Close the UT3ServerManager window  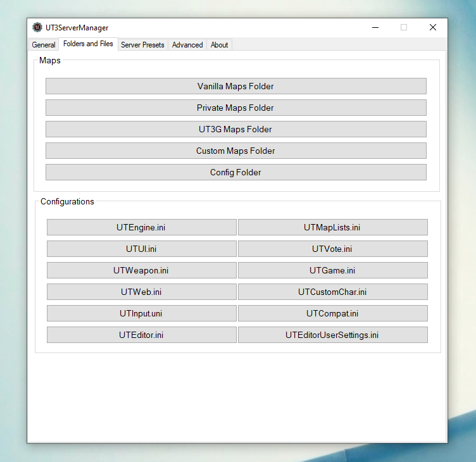click(433, 27)
